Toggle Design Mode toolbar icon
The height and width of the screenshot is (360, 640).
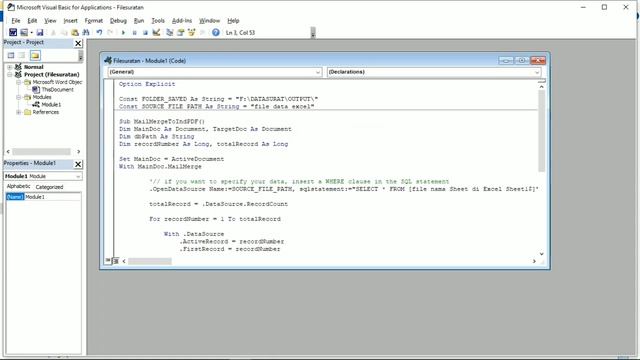click(x=156, y=32)
